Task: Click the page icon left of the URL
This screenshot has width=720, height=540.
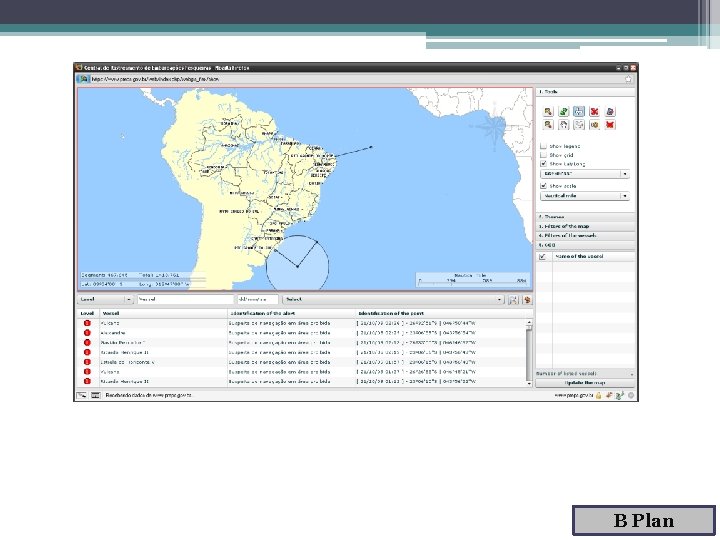Action: click(84, 79)
